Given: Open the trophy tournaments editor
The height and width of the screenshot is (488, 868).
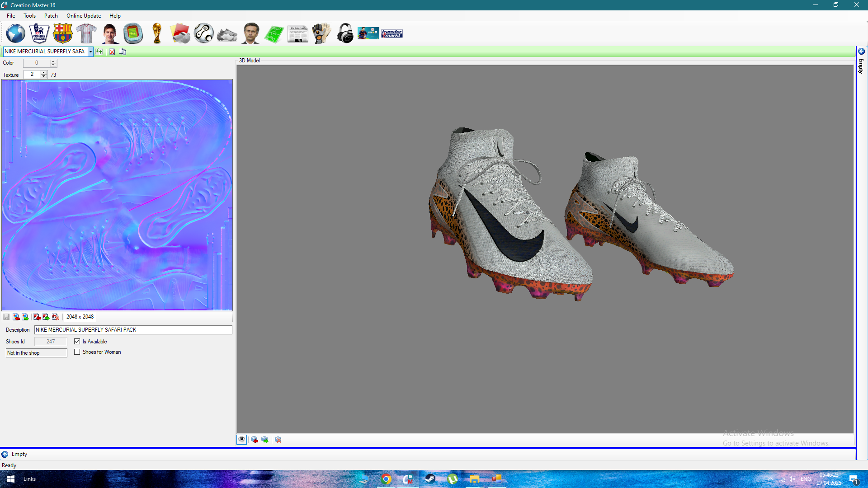Looking at the screenshot, I should click(x=157, y=33).
